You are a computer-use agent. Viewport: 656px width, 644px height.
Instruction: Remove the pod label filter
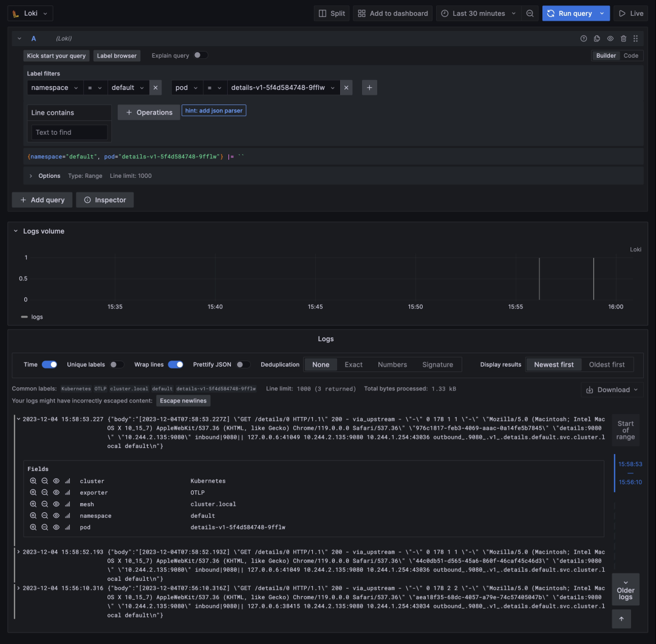pos(346,87)
